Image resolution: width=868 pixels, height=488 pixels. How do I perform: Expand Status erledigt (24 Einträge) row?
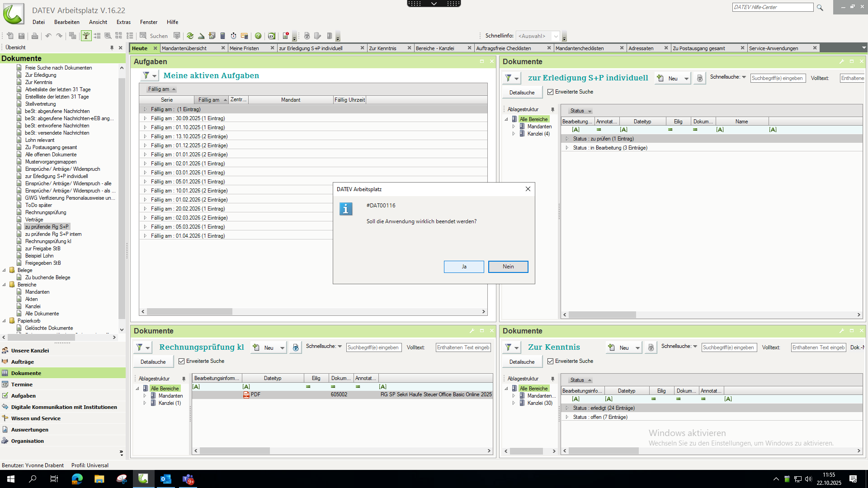567,408
